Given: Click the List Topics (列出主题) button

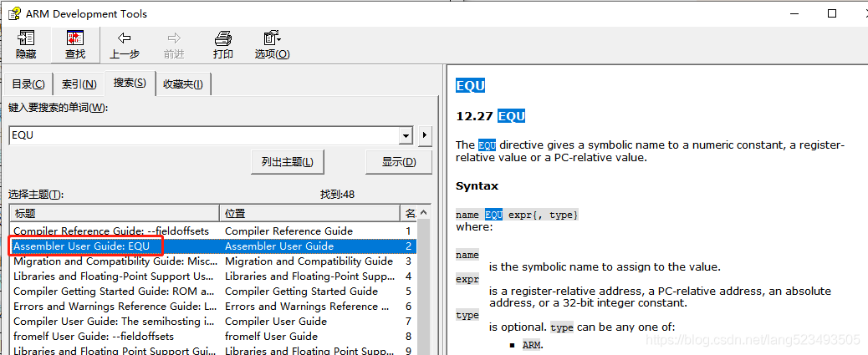Looking at the screenshot, I should tap(287, 162).
